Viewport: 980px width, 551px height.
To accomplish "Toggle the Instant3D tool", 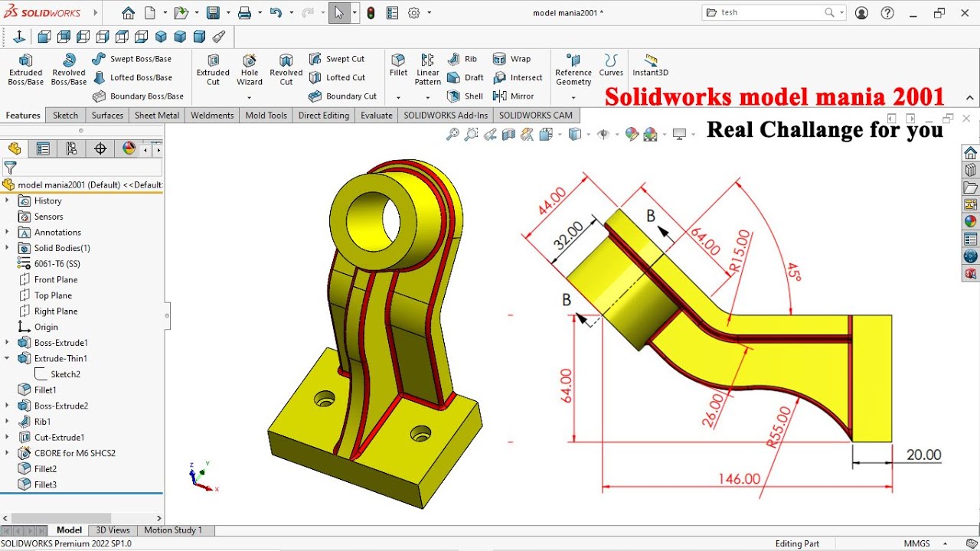I will coord(651,65).
